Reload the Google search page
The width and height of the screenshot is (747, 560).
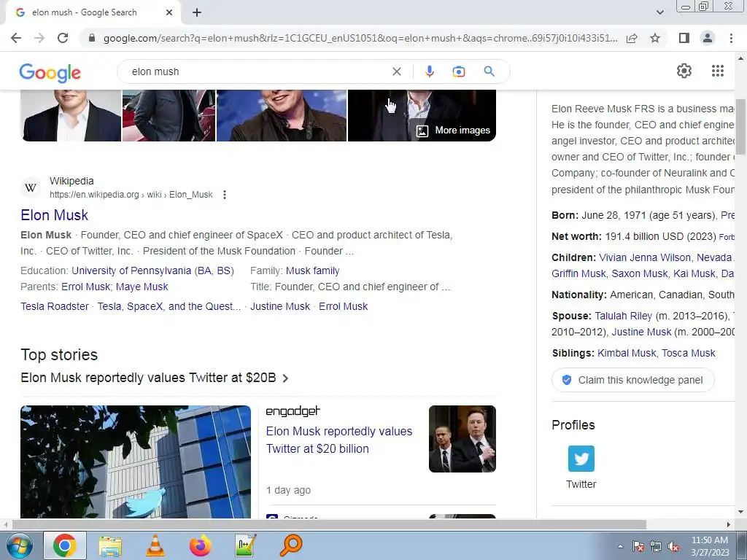pyautogui.click(x=63, y=38)
